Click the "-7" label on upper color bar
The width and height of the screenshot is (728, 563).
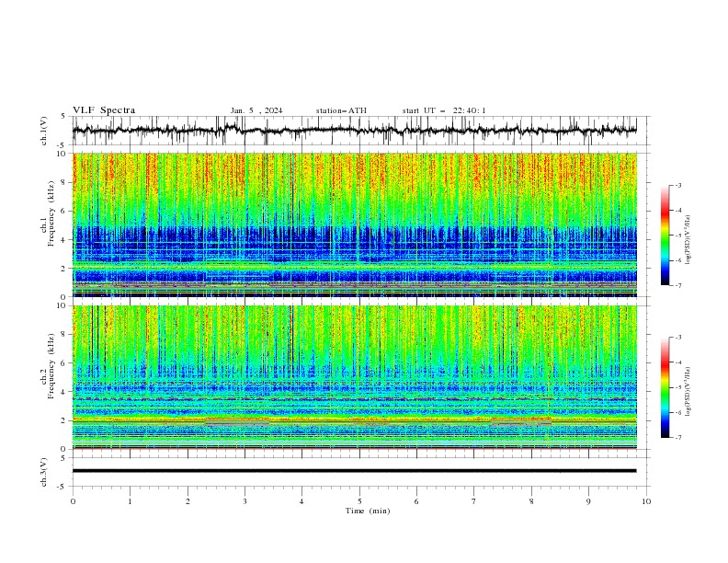pyautogui.click(x=677, y=285)
